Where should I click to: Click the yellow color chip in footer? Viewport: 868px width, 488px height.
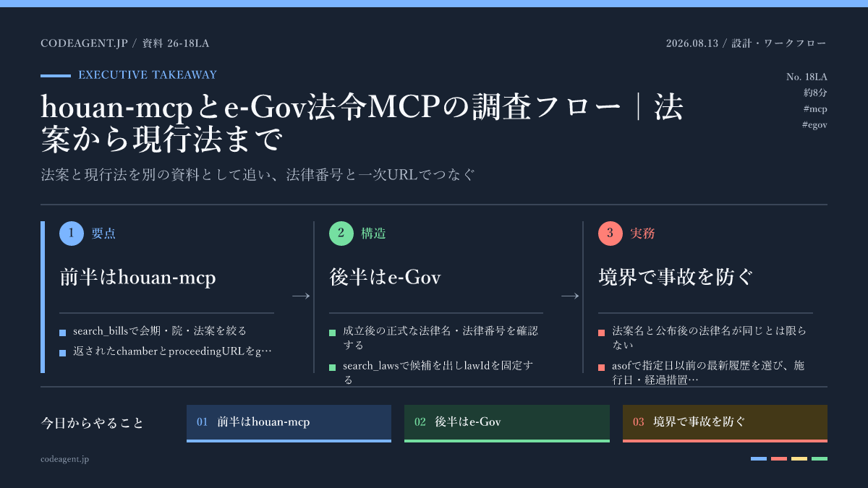[799, 458]
